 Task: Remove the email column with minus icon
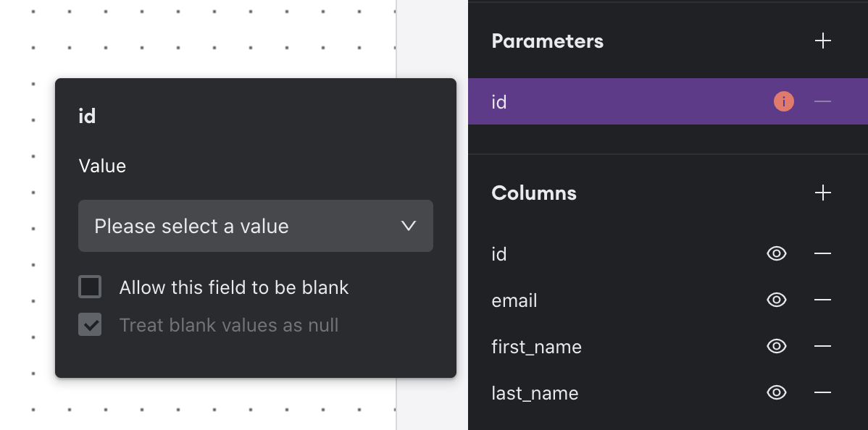coord(822,300)
